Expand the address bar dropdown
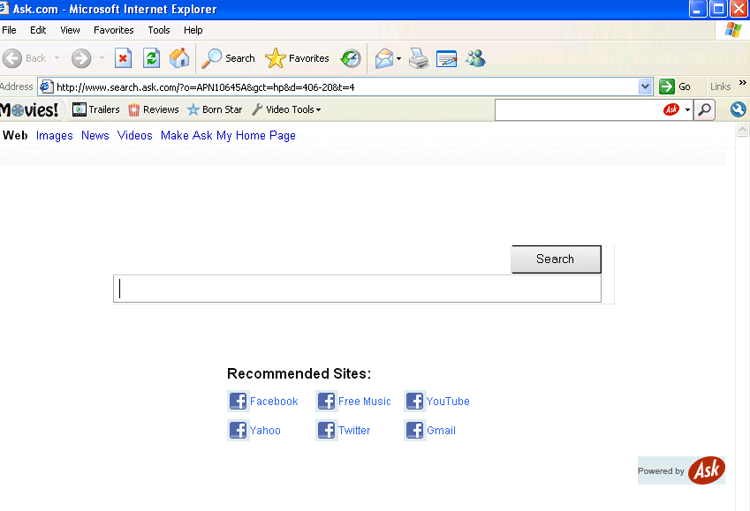This screenshot has height=511, width=750. 645,87
